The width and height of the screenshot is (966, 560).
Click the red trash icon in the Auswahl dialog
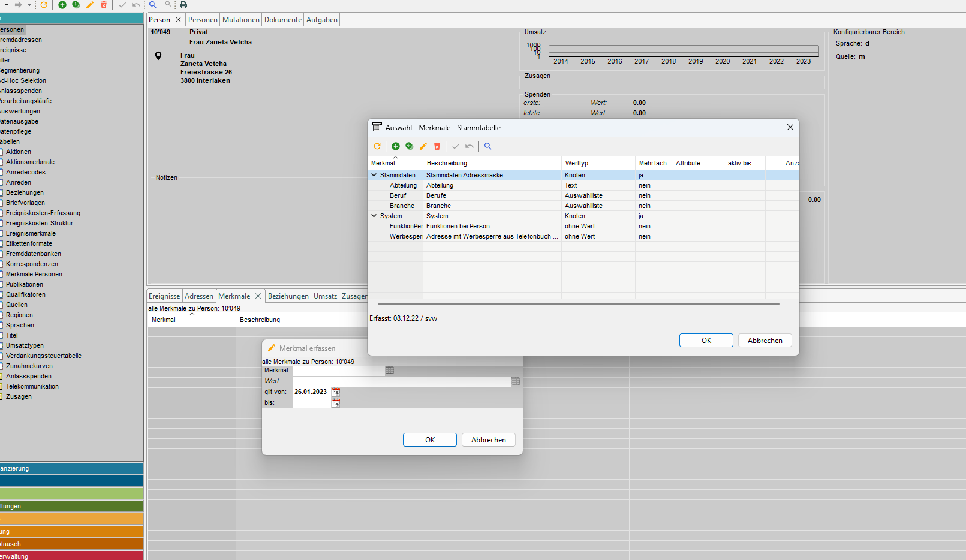437,146
